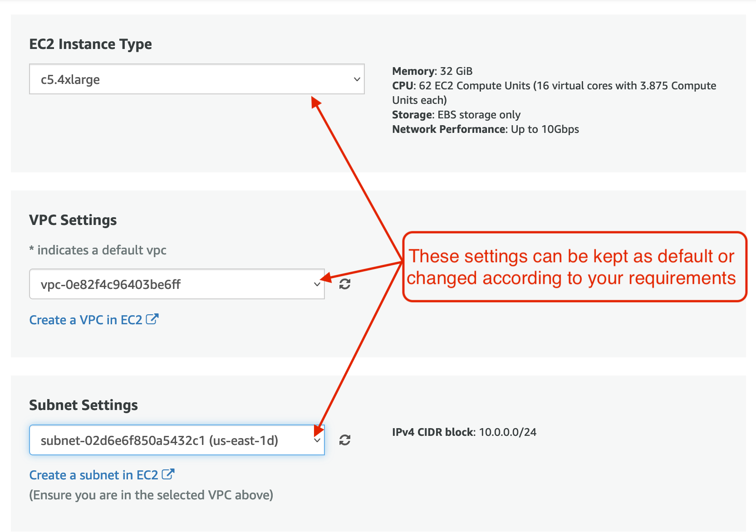Select the c5.4xlarge instance type text
The width and height of the screenshot is (756, 532).
pos(70,80)
